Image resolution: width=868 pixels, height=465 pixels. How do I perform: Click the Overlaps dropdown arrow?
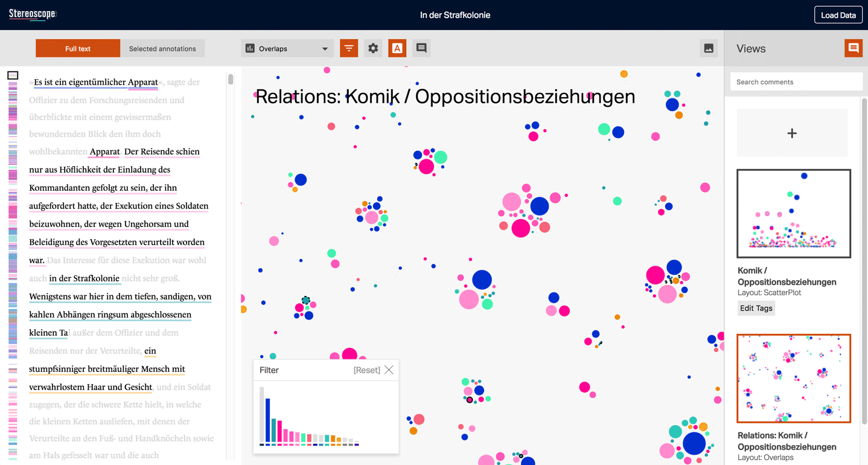coord(325,49)
